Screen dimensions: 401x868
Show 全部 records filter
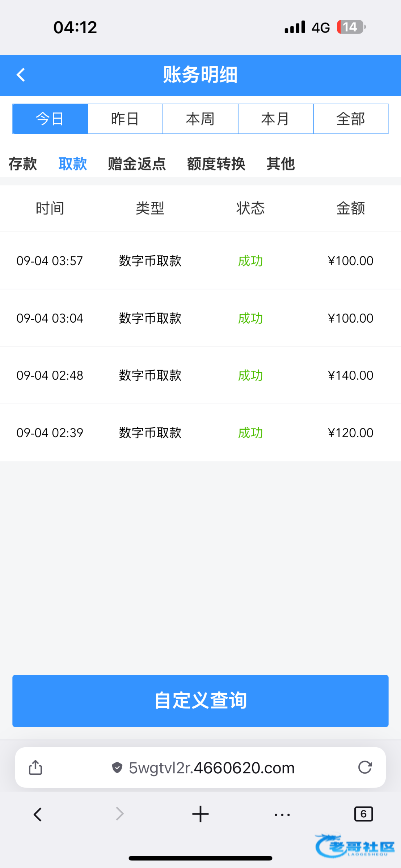click(x=351, y=119)
